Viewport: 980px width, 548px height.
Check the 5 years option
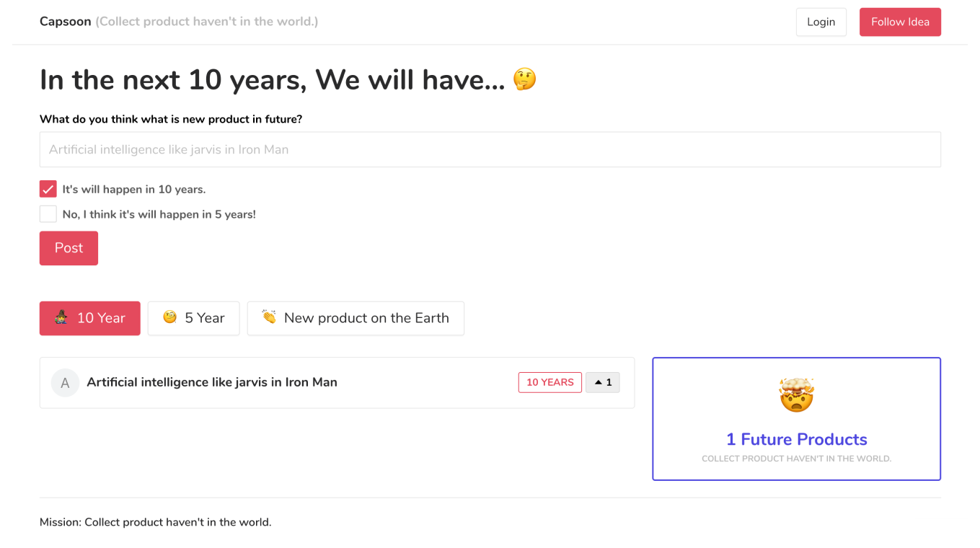coord(48,213)
